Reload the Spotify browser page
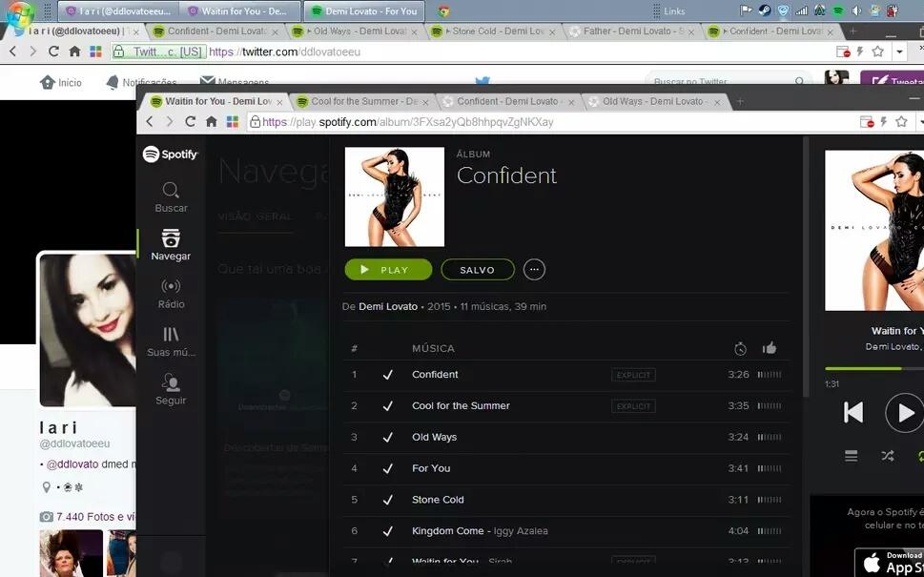This screenshot has width=924, height=577. click(190, 121)
